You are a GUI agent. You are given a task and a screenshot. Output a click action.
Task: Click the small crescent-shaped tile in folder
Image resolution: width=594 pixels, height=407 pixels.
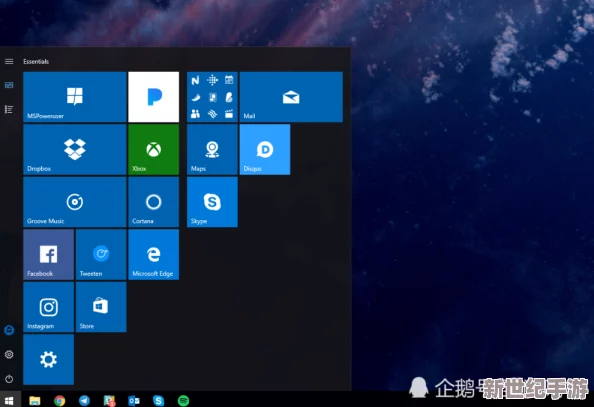195,97
